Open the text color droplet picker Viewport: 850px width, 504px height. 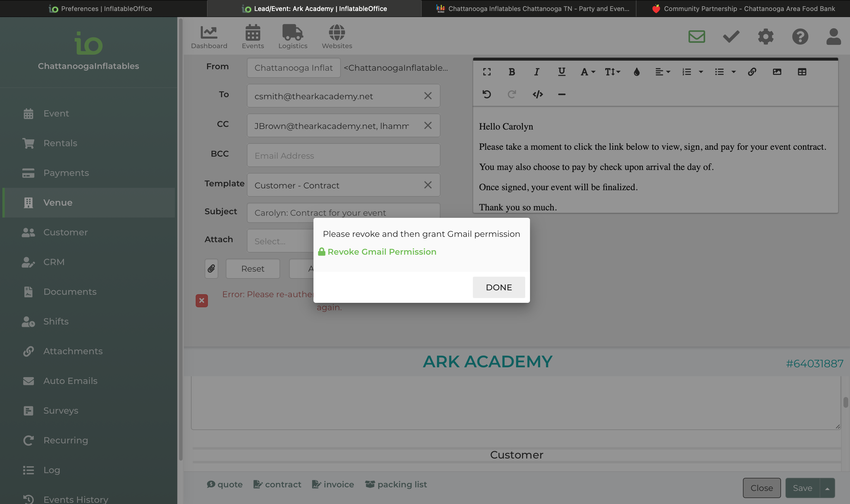636,72
